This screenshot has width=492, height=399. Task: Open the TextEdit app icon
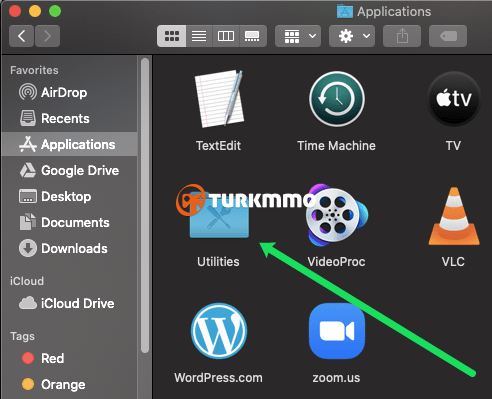point(219,98)
